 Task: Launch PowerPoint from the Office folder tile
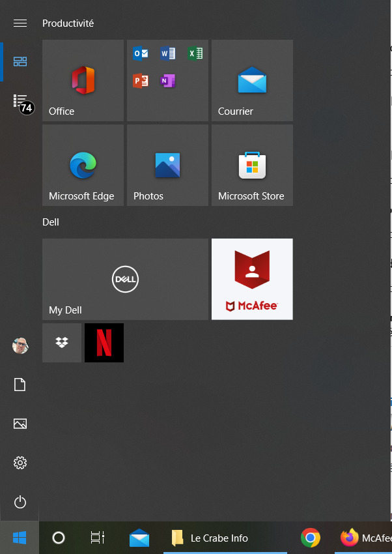[x=141, y=81]
